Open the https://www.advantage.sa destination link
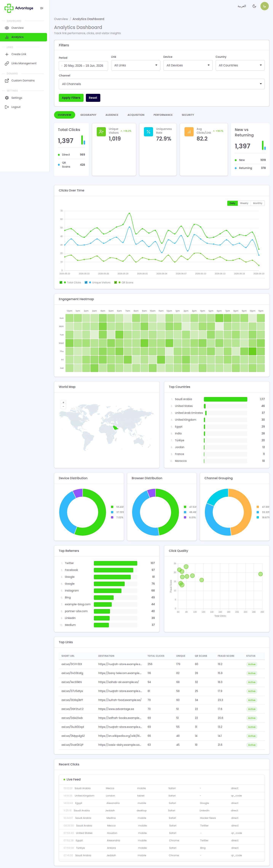The width and height of the screenshot is (273, 868). (x=116, y=709)
